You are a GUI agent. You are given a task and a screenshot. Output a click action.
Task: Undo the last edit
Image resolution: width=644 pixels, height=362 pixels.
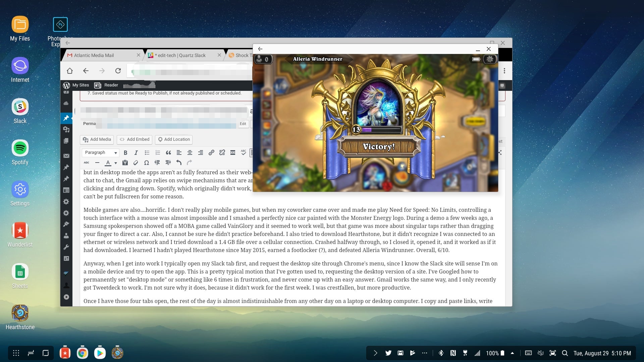point(179,163)
